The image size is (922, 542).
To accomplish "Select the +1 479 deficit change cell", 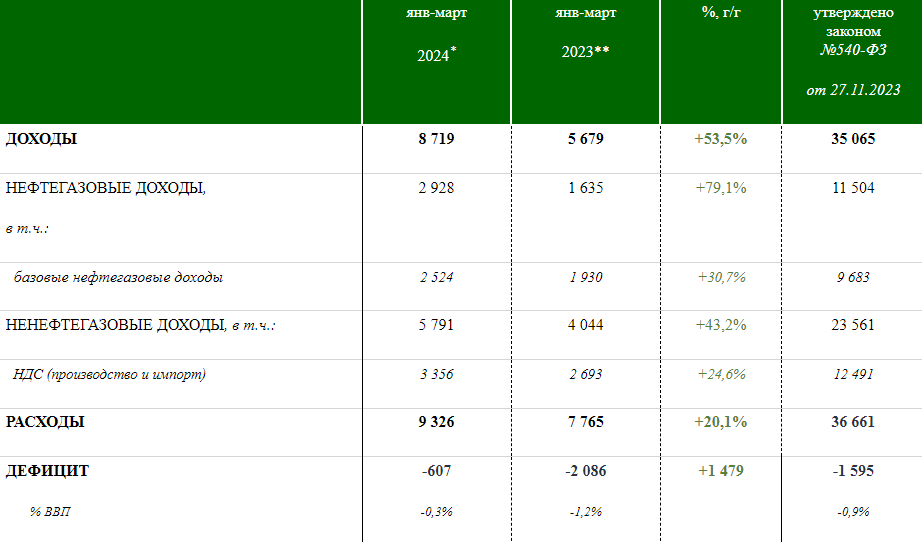I will [720, 471].
